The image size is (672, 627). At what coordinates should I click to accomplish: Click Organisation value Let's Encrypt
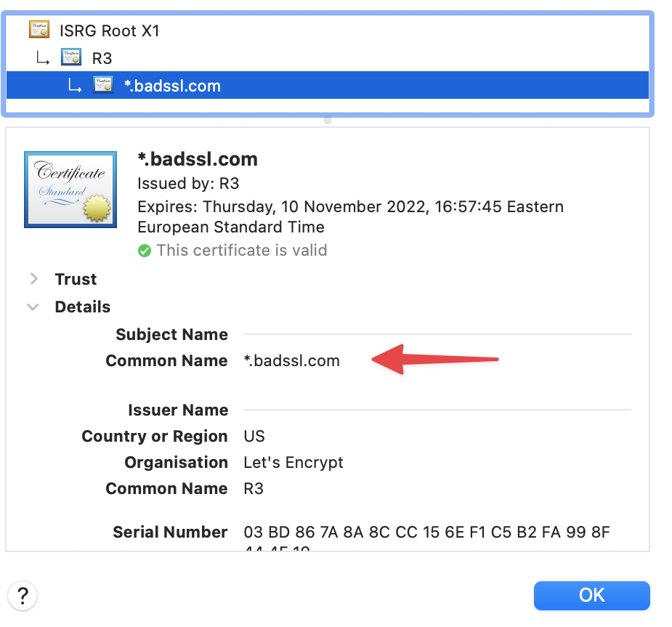pyautogui.click(x=294, y=463)
